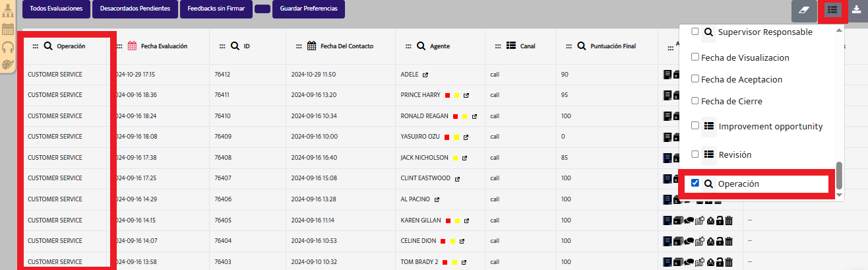Click trash icon in TOM BRADY 2 row

point(729,262)
